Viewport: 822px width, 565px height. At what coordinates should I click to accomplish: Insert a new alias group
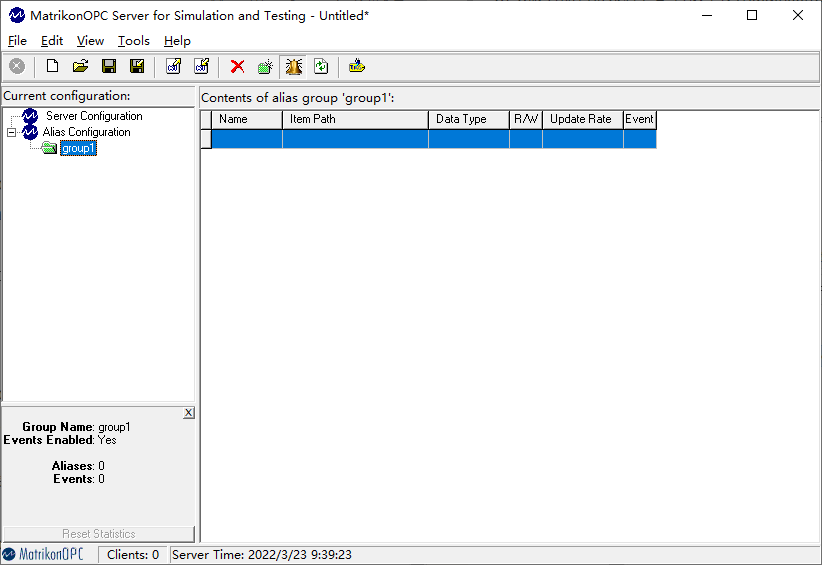[265, 67]
